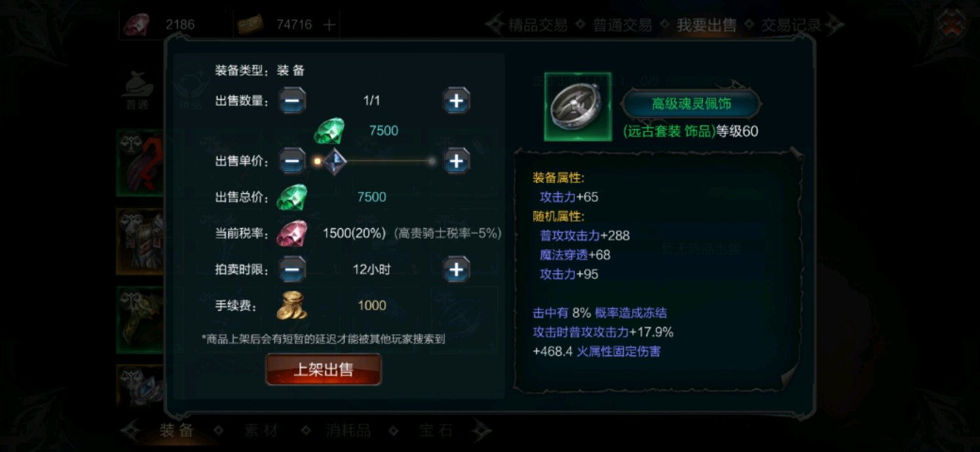Shorten the auction time limit with minus
Viewport: 980px width, 452px height.
(293, 269)
